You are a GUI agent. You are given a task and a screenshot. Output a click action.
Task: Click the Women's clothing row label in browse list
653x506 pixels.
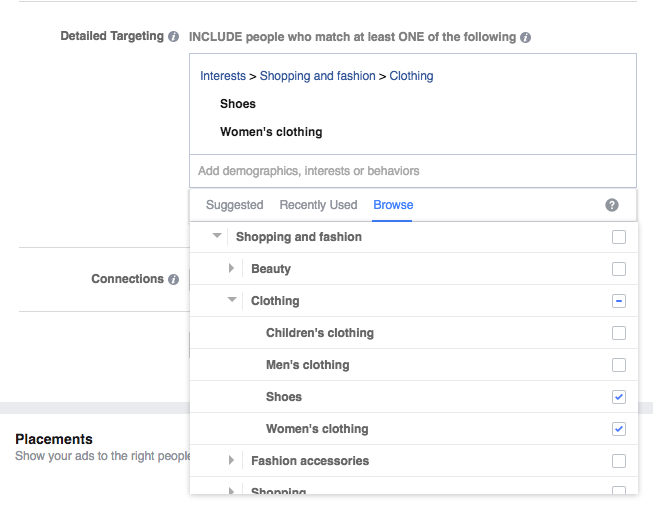[317, 429]
